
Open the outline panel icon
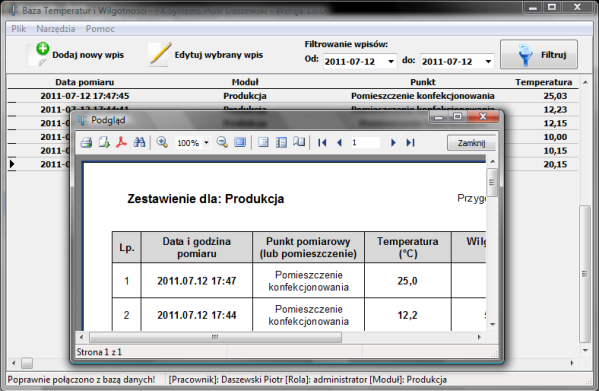coord(263,142)
